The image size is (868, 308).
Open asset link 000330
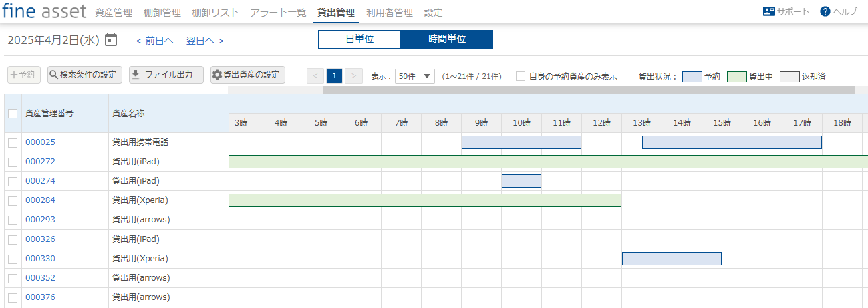click(x=40, y=259)
